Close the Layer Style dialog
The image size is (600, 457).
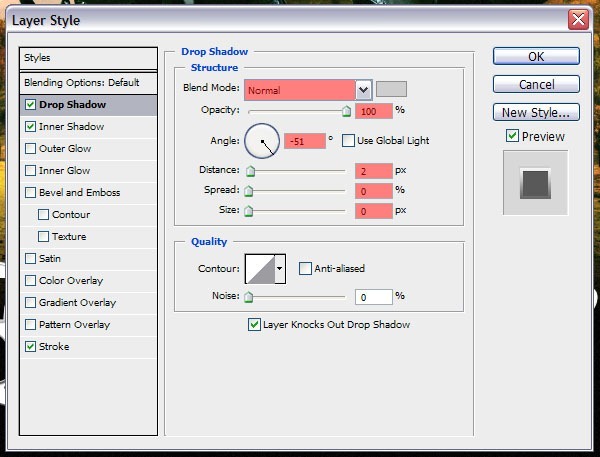[x=577, y=19]
